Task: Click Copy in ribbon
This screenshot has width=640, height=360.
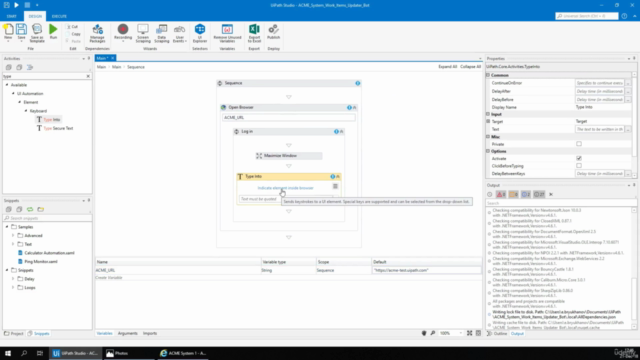Action: click(73, 34)
